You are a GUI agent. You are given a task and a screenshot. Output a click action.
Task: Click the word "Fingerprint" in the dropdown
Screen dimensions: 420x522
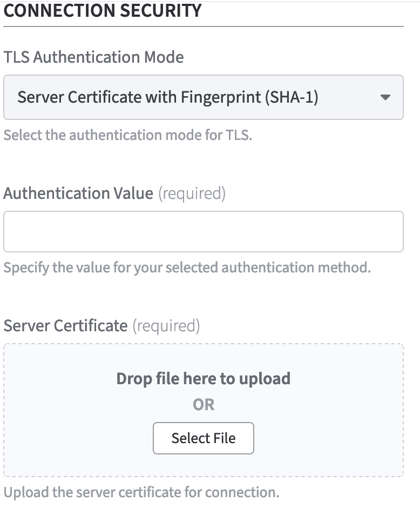(226, 97)
